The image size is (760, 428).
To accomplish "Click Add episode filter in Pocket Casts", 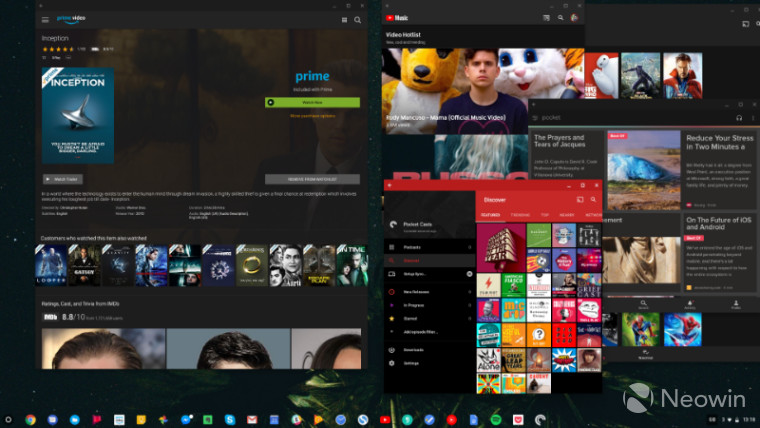I will coord(429,332).
